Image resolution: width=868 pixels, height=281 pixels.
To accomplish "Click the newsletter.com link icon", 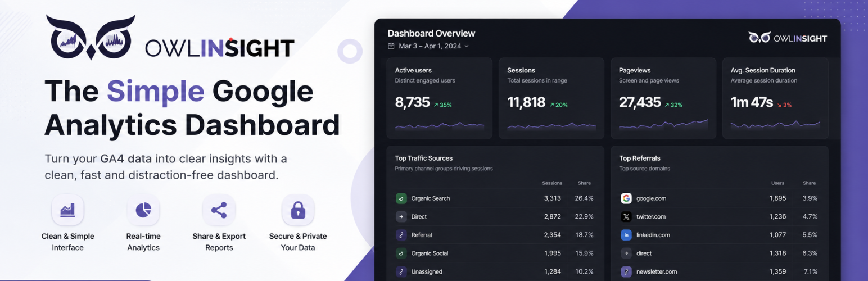I will click(x=626, y=271).
